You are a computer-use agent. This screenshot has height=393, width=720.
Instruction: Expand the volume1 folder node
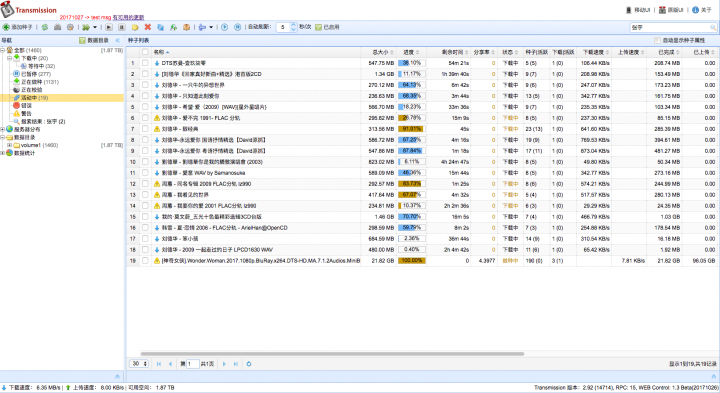pos(9,145)
